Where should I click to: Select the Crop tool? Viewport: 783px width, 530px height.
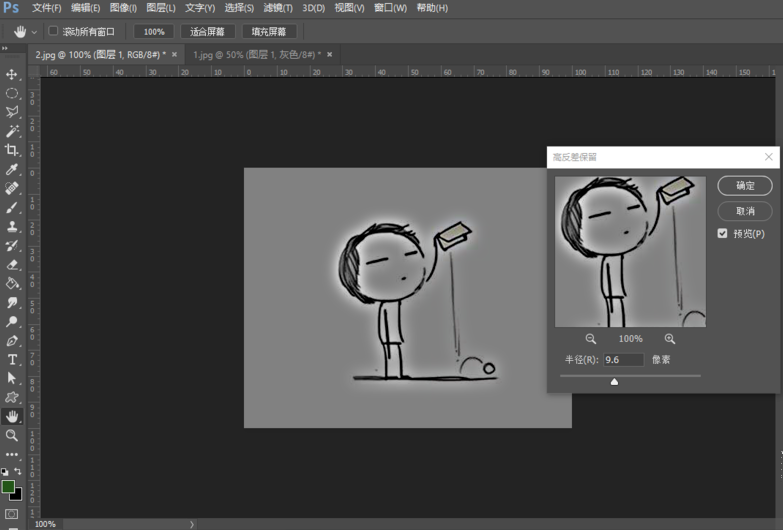[12, 150]
